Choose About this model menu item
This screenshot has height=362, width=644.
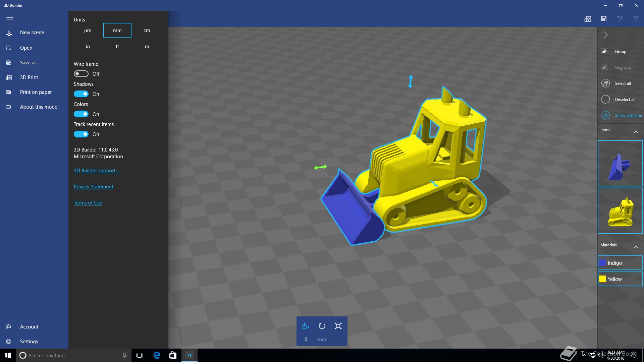pos(39,107)
